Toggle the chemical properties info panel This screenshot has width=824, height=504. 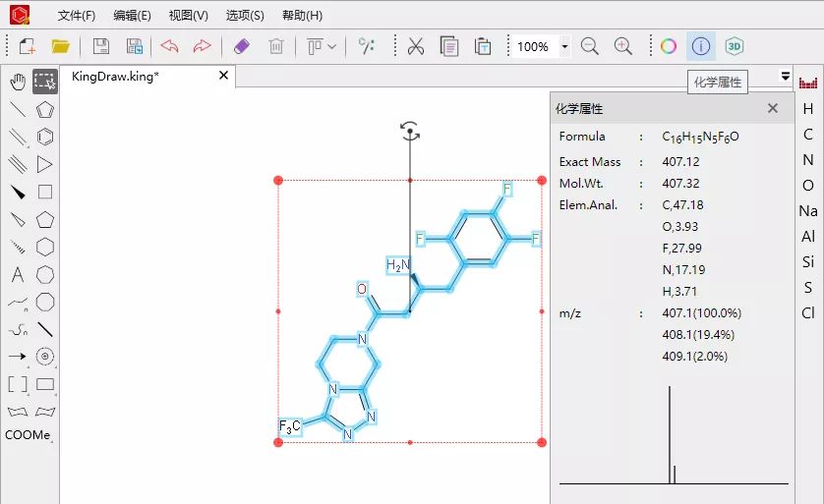click(700, 46)
